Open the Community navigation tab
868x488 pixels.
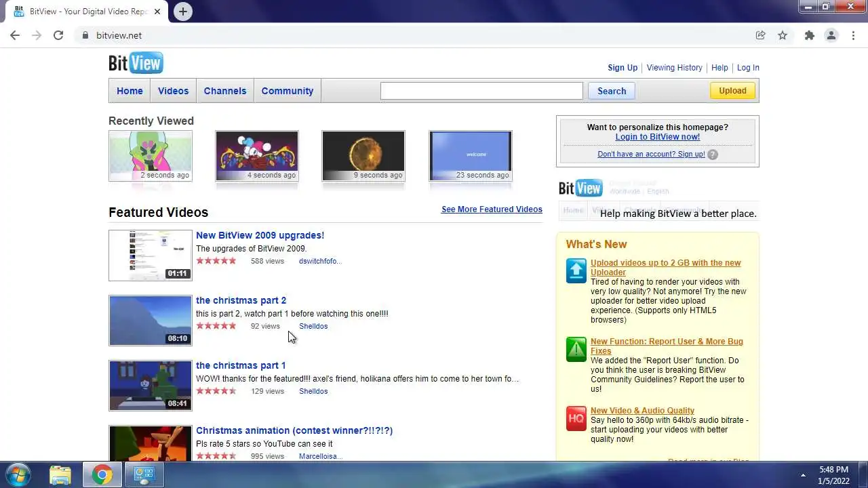(288, 91)
